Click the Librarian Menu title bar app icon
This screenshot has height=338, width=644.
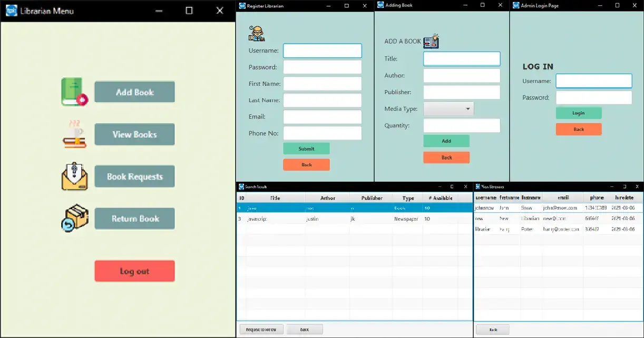coord(11,11)
